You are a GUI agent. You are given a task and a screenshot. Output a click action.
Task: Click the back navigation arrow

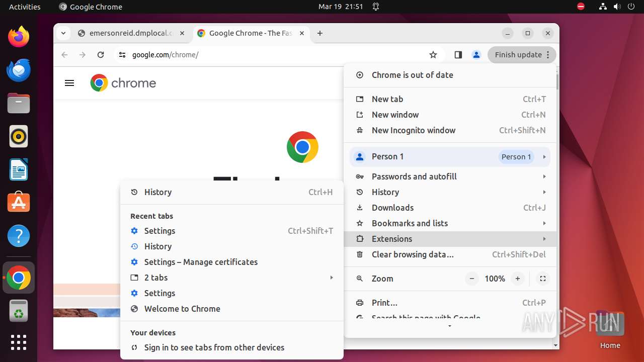(x=64, y=55)
